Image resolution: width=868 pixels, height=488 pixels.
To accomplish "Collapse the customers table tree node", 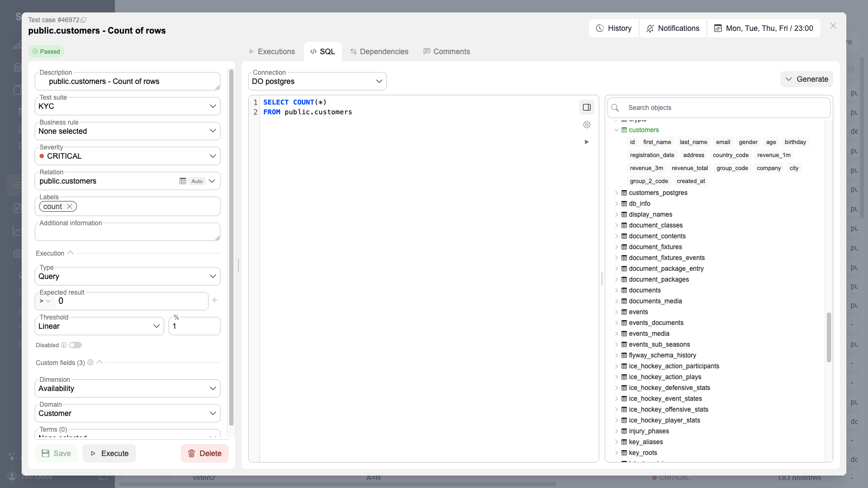I will pyautogui.click(x=617, y=130).
